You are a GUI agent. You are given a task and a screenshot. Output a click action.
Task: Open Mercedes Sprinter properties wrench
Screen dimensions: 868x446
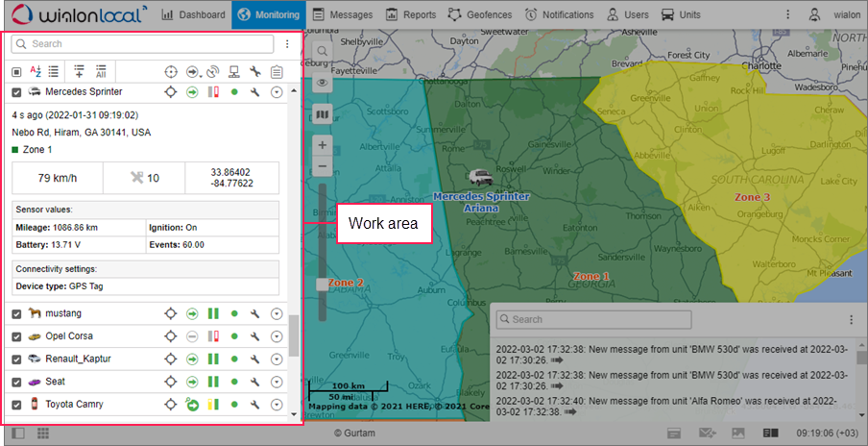coord(255,92)
